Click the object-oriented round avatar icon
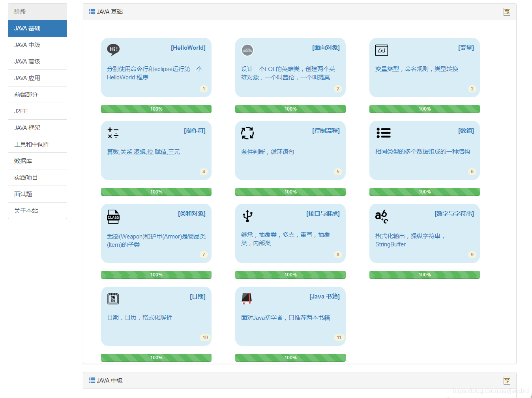This screenshot has height=398, width=532. pyautogui.click(x=247, y=50)
